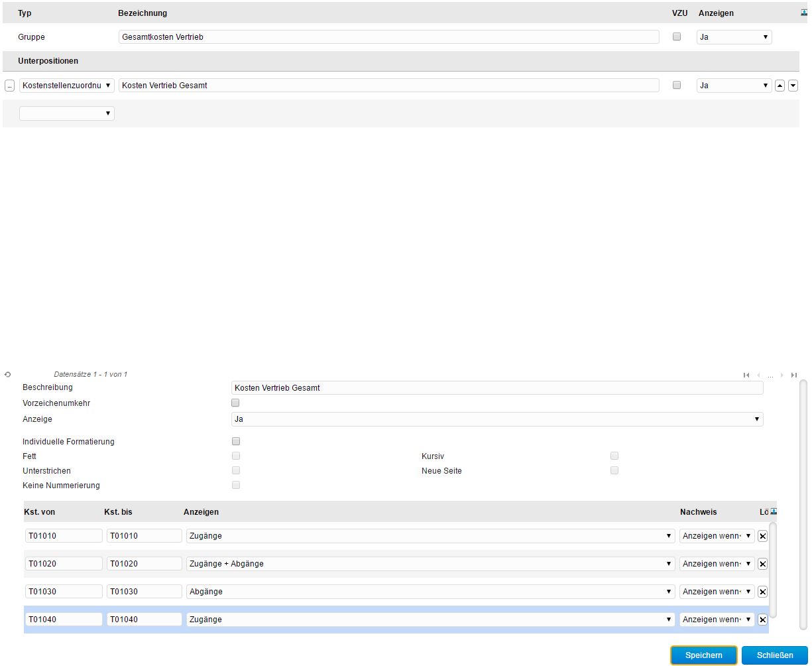This screenshot has height=666, width=812.
Task: Click the Beschreibung text field
Action: pyautogui.click(x=497, y=388)
